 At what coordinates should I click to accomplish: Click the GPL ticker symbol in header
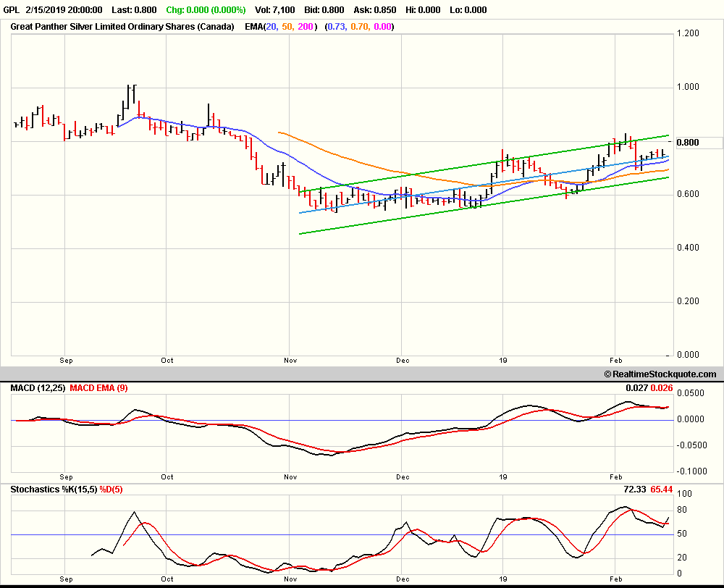click(12, 9)
